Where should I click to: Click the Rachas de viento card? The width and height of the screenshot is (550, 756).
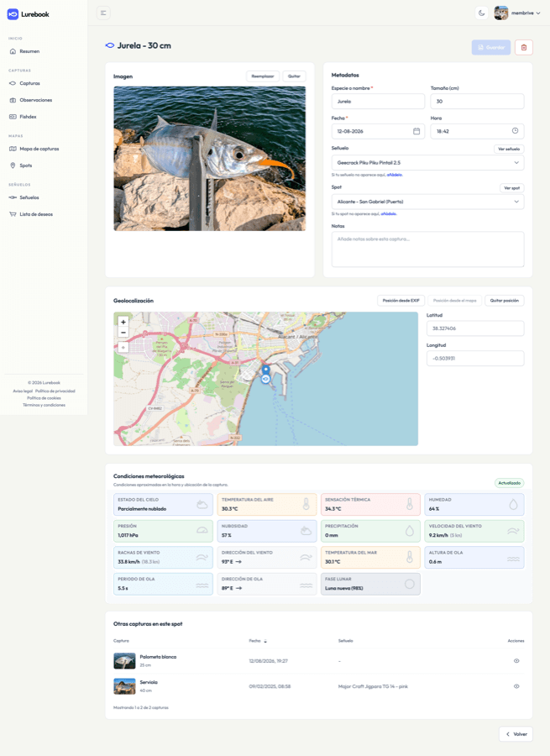[163, 558]
